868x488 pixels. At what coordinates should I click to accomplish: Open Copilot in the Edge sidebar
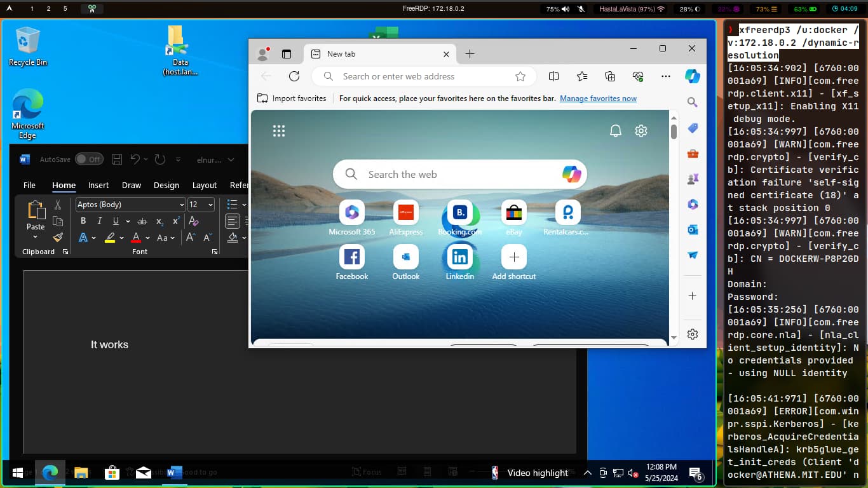click(x=693, y=76)
